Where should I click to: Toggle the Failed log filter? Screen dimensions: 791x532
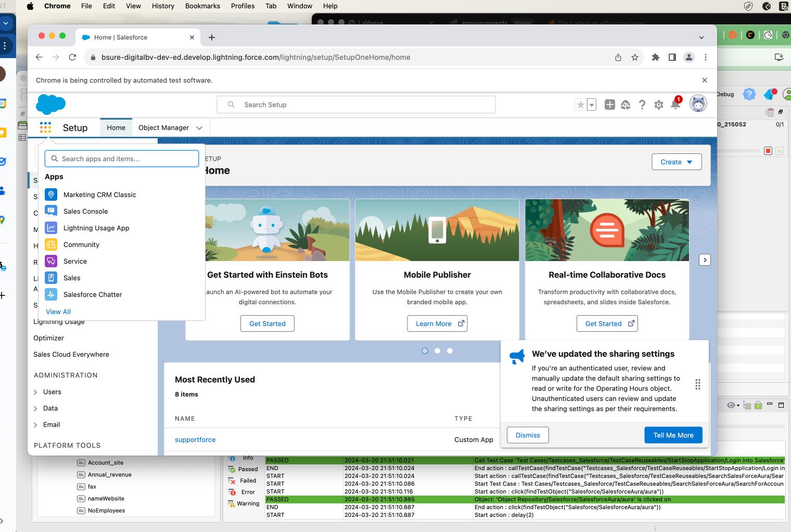coord(243,481)
